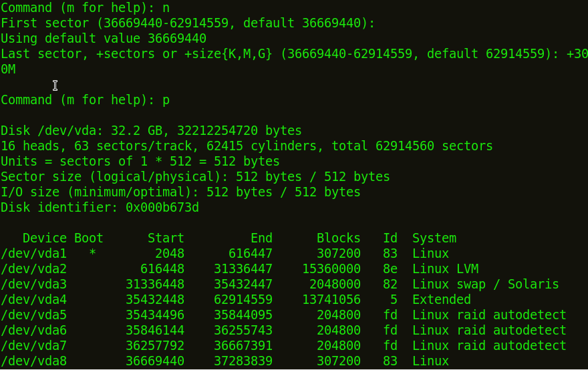Click the Blocks column header

click(x=339, y=238)
